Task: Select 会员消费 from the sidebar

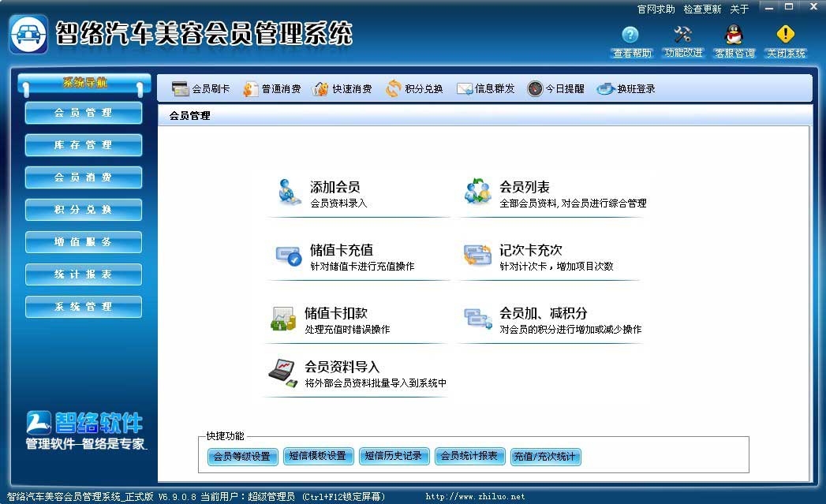Action: tap(84, 177)
